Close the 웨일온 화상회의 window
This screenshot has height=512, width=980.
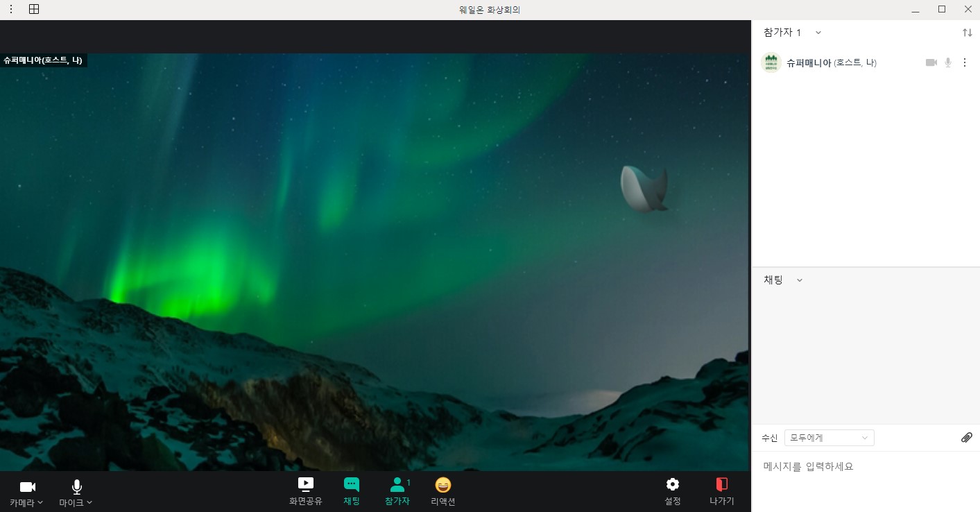coord(968,9)
